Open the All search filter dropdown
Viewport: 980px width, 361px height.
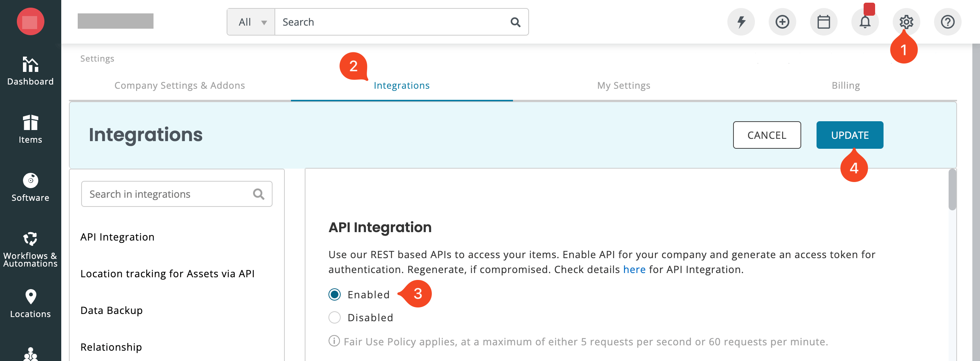click(251, 22)
